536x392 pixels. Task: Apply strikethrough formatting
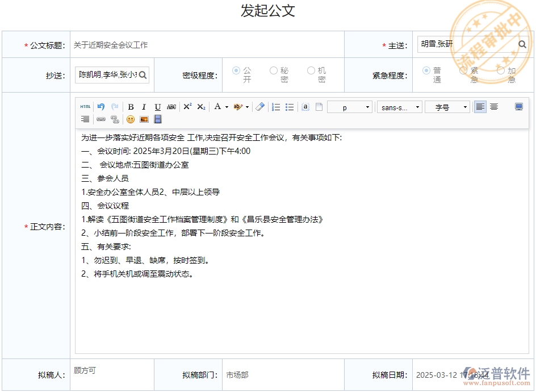point(171,107)
